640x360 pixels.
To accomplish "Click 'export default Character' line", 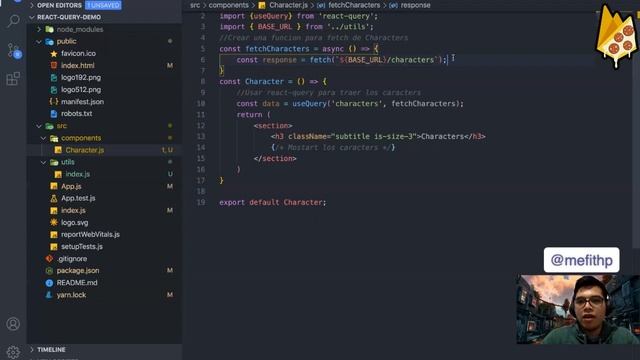I will click(273, 202).
